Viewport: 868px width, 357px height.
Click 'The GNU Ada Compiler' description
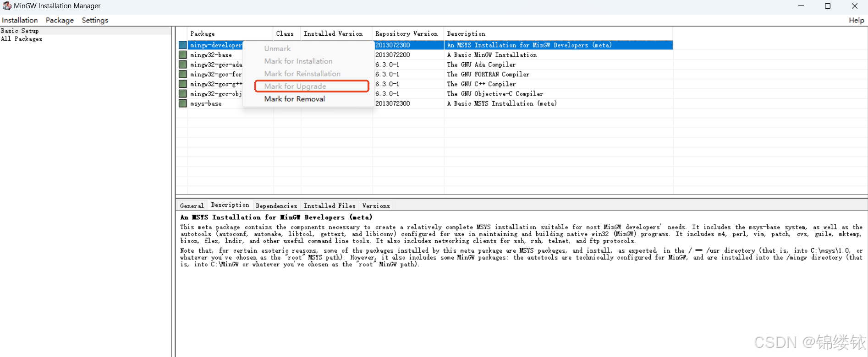[x=481, y=65]
